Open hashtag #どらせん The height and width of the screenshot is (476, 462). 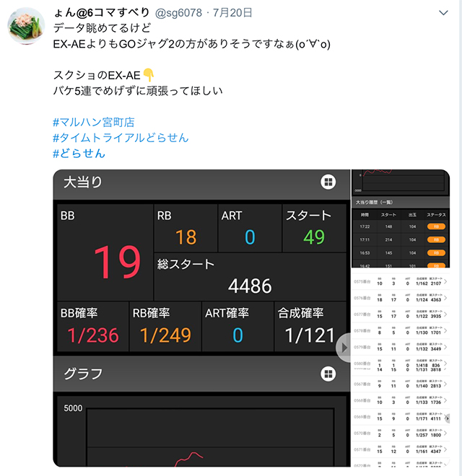coord(79,153)
